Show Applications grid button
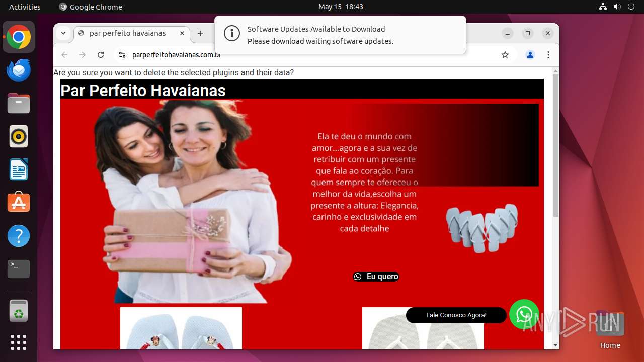644x362 pixels. [19, 342]
